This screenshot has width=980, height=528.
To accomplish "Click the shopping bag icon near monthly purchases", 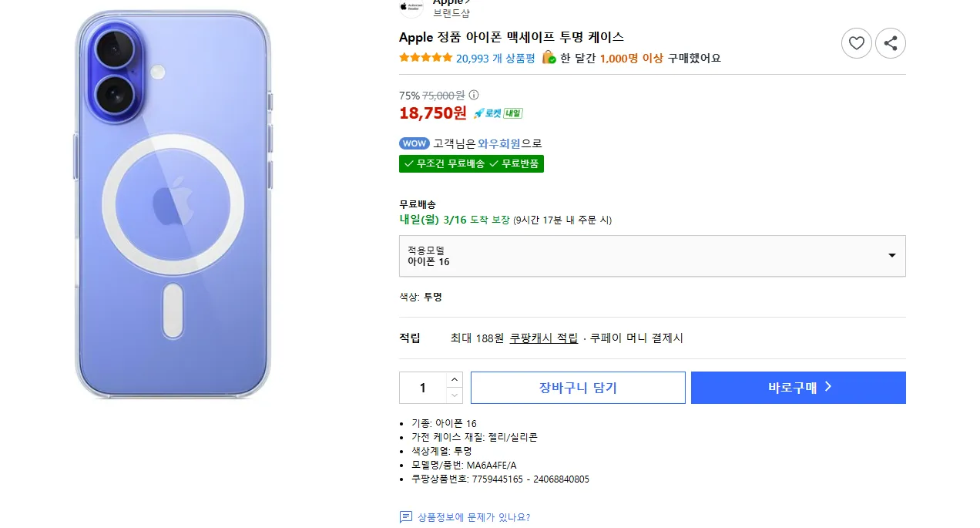I will click(x=549, y=58).
